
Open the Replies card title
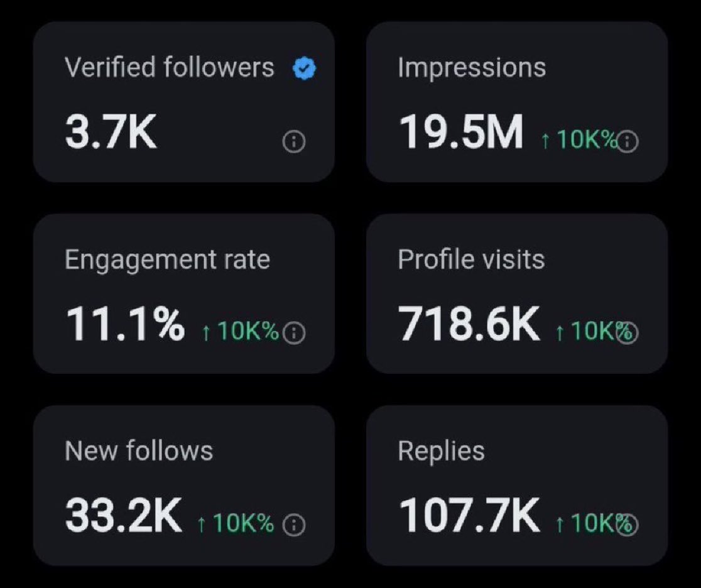441,452
